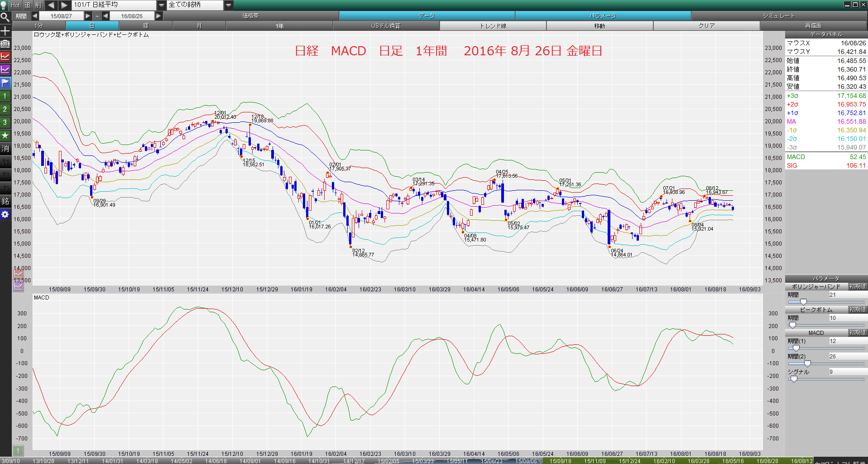The width and height of the screenshot is (868, 464).
Task: Switch to パラメータ tab
Action: point(603,16)
